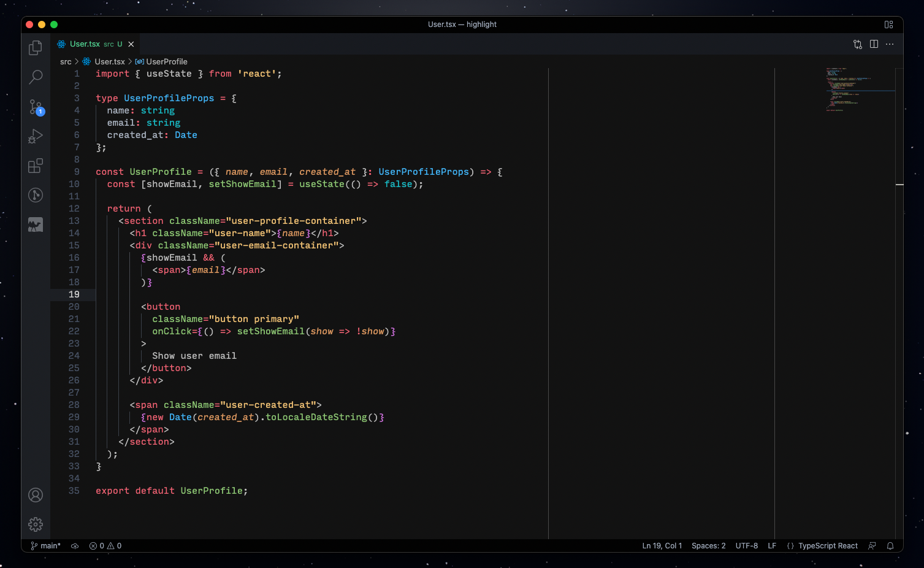
Task: Click the feedback status bar icon
Action: click(x=872, y=546)
